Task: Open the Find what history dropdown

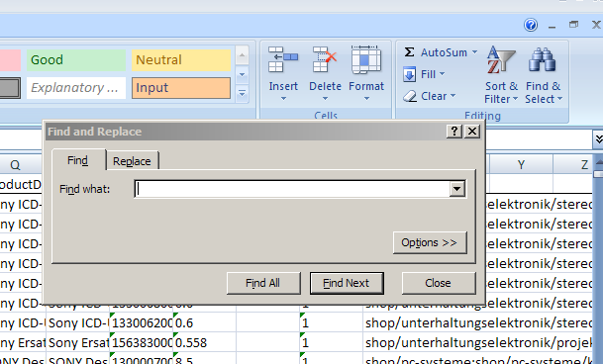Action: pos(456,189)
